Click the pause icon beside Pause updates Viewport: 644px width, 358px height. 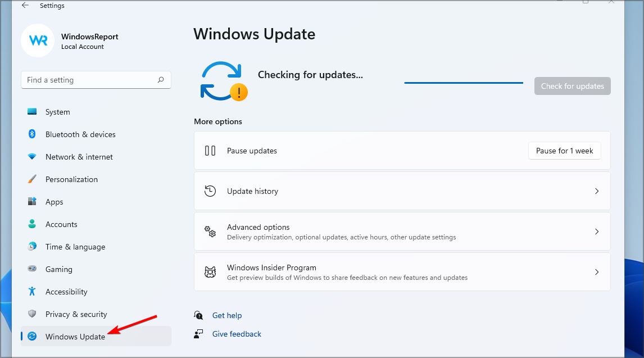(x=210, y=151)
